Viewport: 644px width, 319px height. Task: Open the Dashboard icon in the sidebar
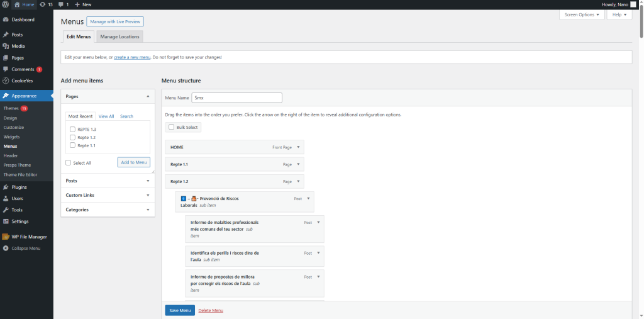6,20
